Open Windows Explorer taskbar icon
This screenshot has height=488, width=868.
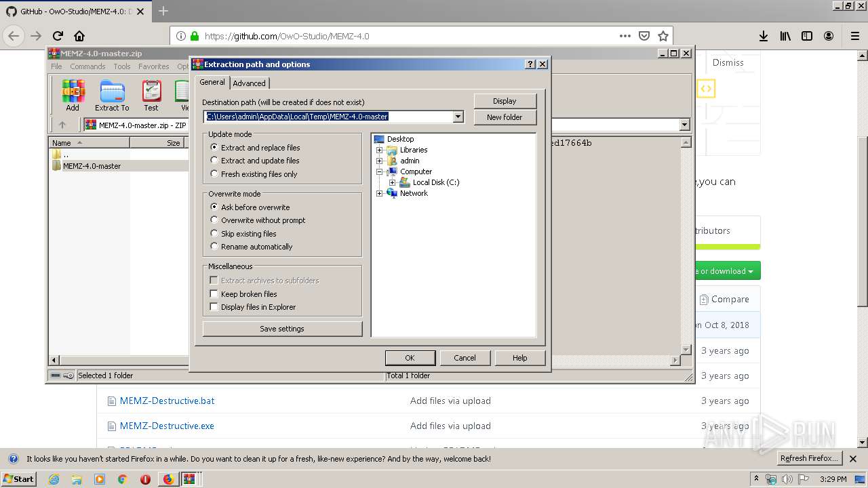(x=77, y=479)
